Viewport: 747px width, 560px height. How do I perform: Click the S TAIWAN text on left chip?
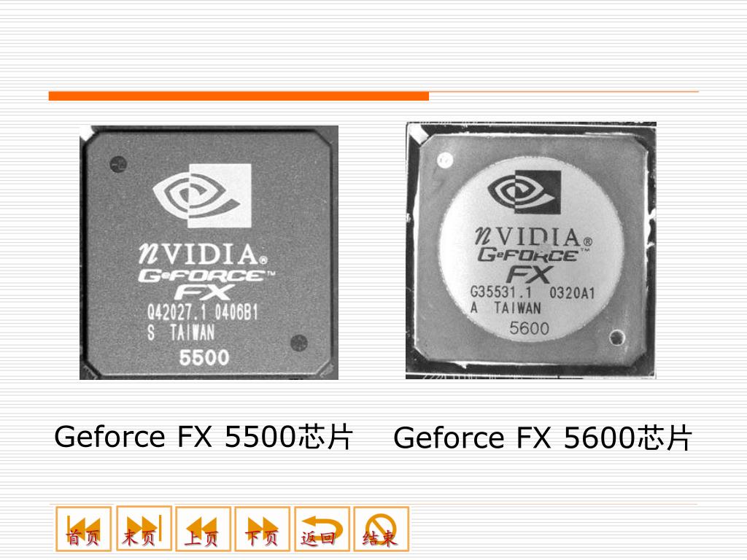pos(181,332)
